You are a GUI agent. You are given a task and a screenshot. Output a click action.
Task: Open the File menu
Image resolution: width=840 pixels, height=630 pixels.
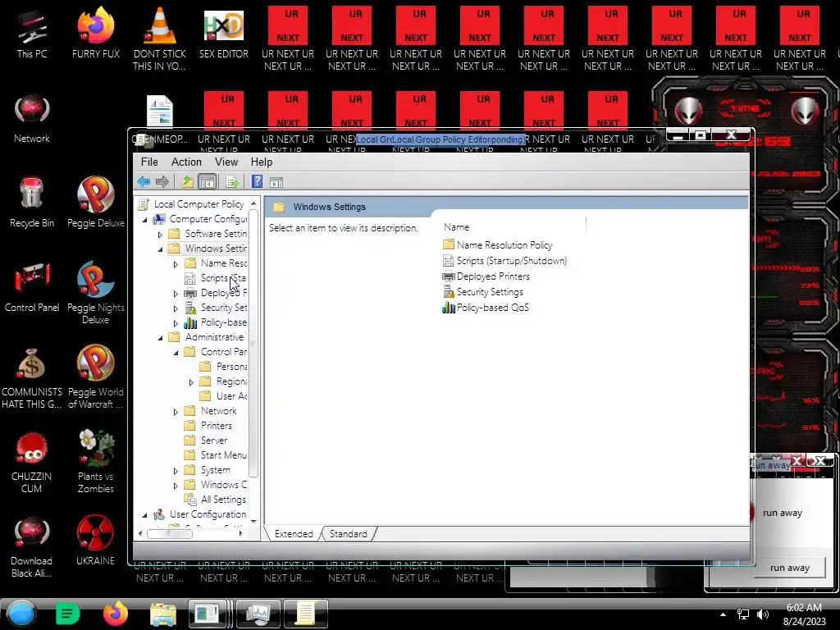pyautogui.click(x=149, y=162)
